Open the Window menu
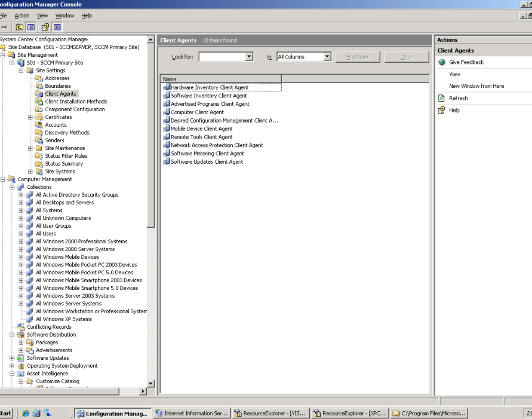Image resolution: width=532 pixels, height=419 pixels. (64, 16)
